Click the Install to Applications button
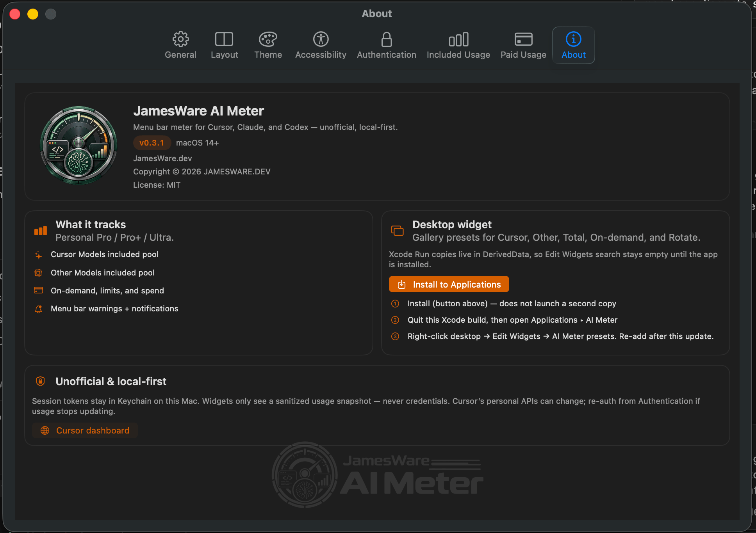The width and height of the screenshot is (756, 533). [449, 284]
